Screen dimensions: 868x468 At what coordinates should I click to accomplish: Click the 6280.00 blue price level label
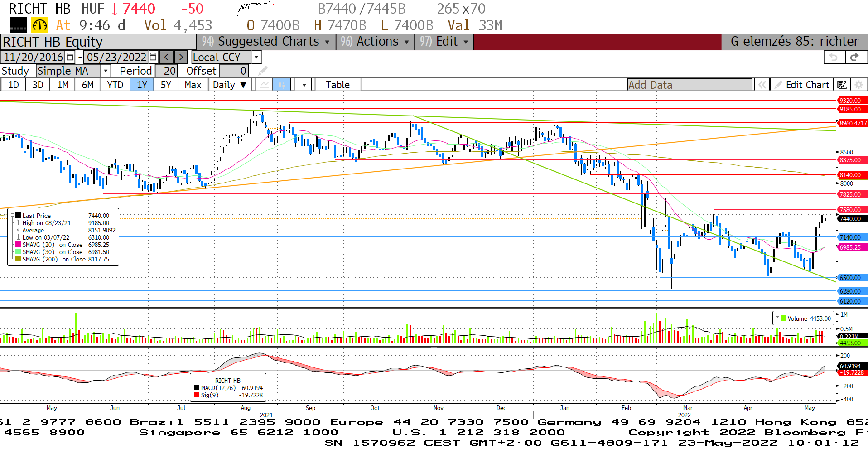[x=852, y=291]
